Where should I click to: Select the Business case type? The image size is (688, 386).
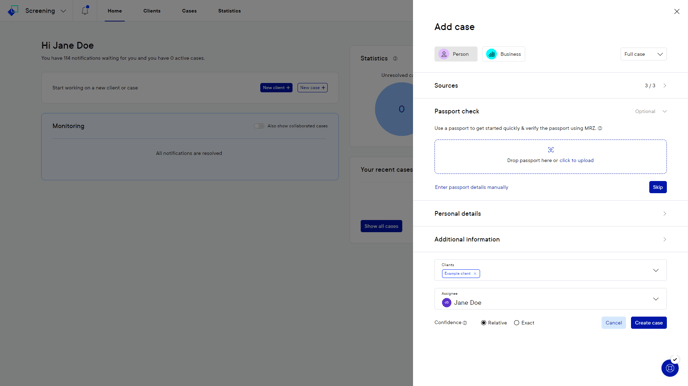pos(504,54)
